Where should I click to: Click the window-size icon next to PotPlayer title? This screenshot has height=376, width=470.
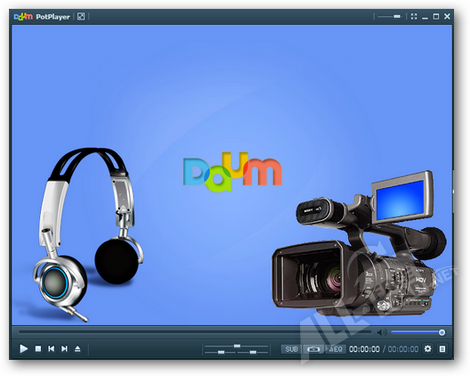(x=81, y=16)
